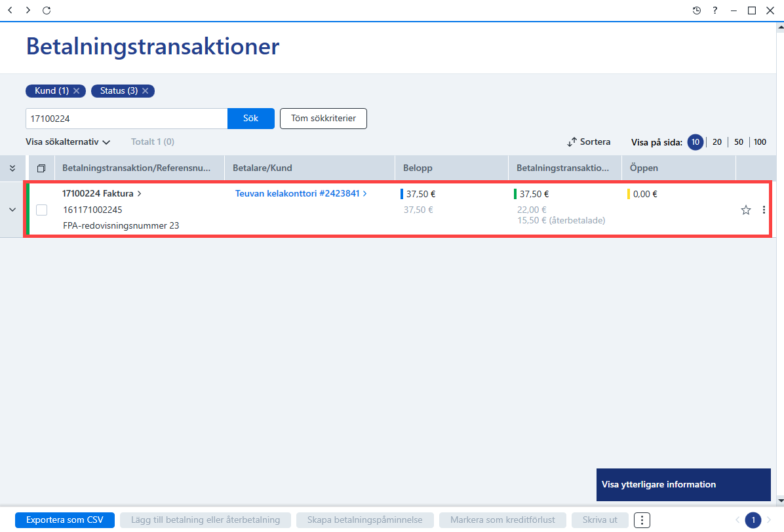Image resolution: width=784 pixels, height=532 pixels.
Task: Toggle the select-all icon in table header
Action: 41,168
